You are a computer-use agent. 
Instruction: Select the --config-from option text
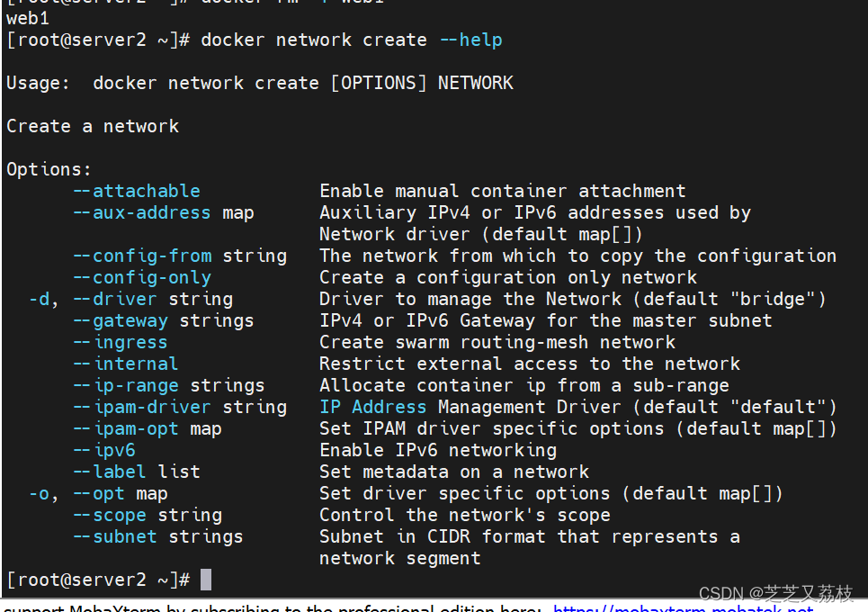click(x=141, y=256)
